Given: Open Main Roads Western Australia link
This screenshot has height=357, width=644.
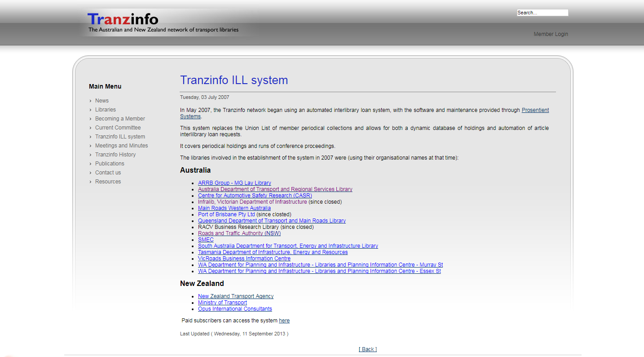Looking at the screenshot, I should [x=234, y=208].
